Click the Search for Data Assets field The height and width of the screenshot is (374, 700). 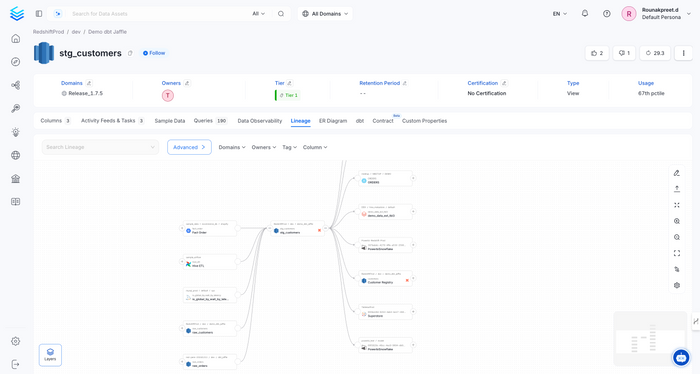click(158, 14)
